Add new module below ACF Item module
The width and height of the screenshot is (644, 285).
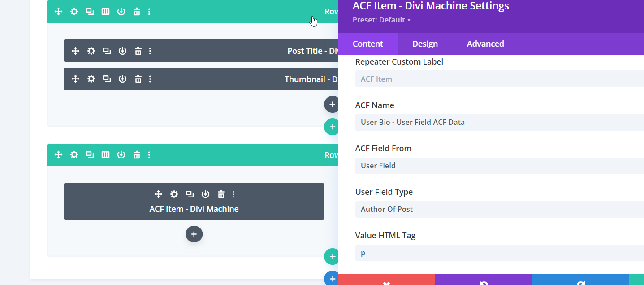click(x=194, y=234)
